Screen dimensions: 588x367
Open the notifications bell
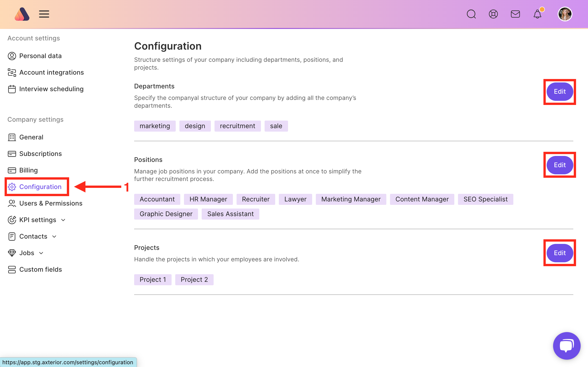point(537,14)
